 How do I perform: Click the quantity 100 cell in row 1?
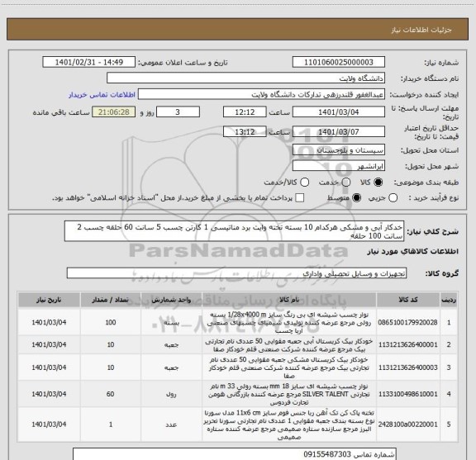[x=111, y=322]
